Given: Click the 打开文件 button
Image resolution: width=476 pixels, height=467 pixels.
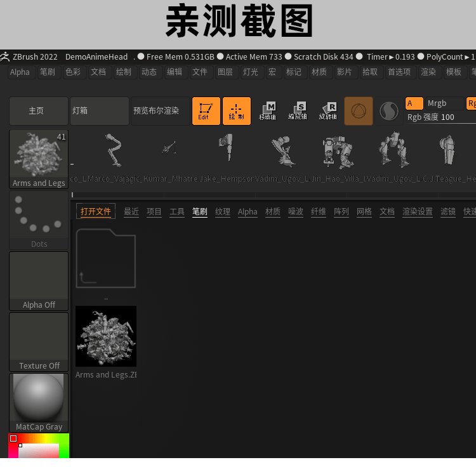Looking at the screenshot, I should point(96,211).
